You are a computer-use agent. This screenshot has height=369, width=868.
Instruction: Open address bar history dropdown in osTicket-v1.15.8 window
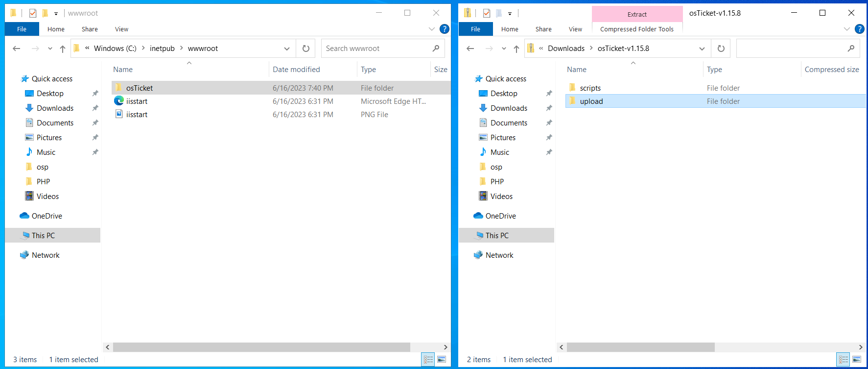coord(702,49)
